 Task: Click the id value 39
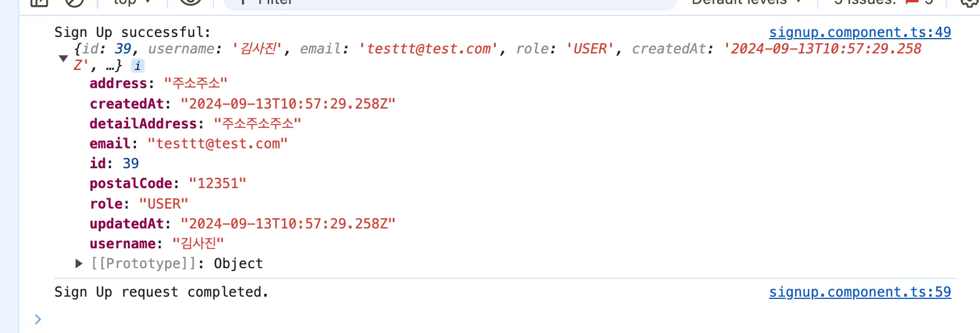[x=131, y=164]
